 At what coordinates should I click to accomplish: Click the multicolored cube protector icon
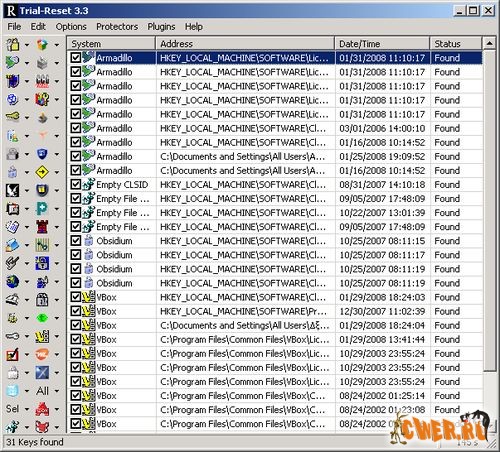42,44
